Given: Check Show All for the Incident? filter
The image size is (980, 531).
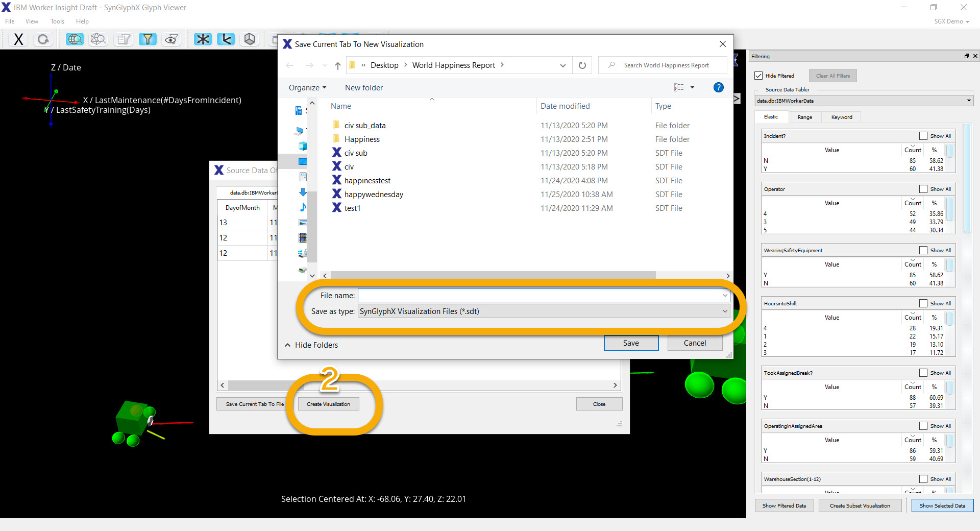Looking at the screenshot, I should [923, 136].
